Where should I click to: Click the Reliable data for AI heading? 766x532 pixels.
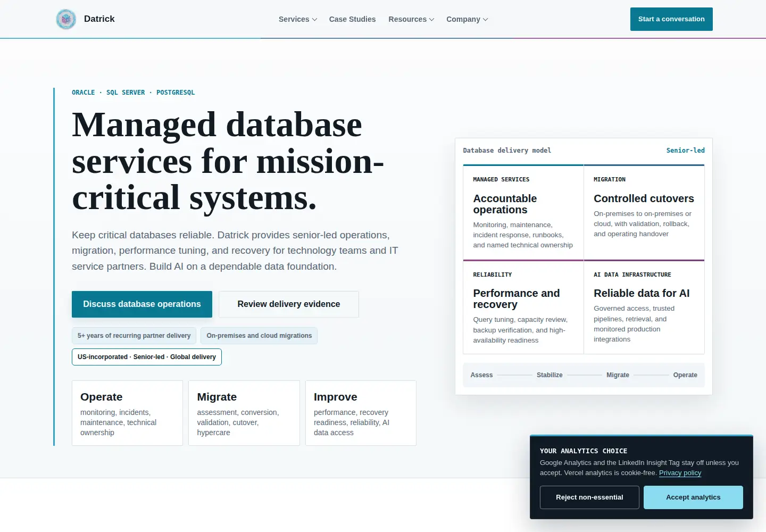642,293
